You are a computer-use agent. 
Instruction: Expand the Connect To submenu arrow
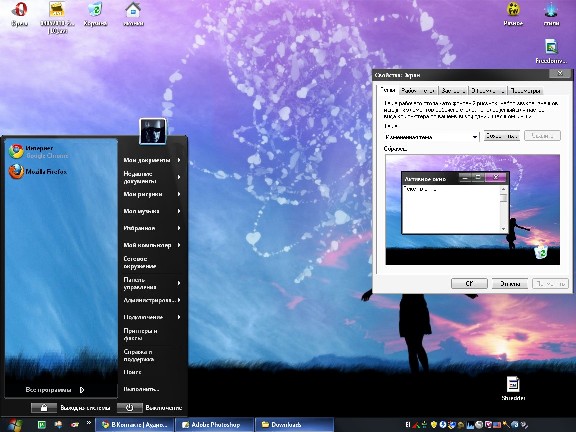pyautogui.click(x=179, y=317)
